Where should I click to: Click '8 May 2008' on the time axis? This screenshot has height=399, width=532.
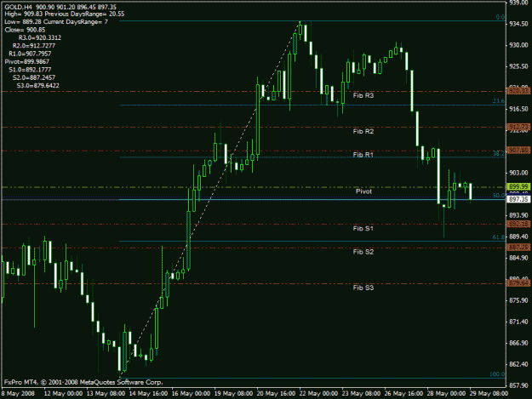tap(19, 394)
